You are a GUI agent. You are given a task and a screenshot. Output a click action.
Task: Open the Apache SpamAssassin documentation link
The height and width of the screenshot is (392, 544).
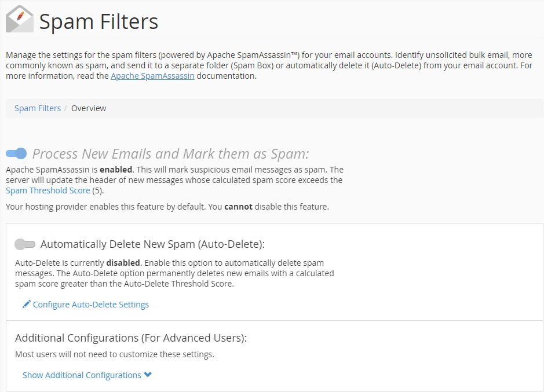tap(152, 76)
